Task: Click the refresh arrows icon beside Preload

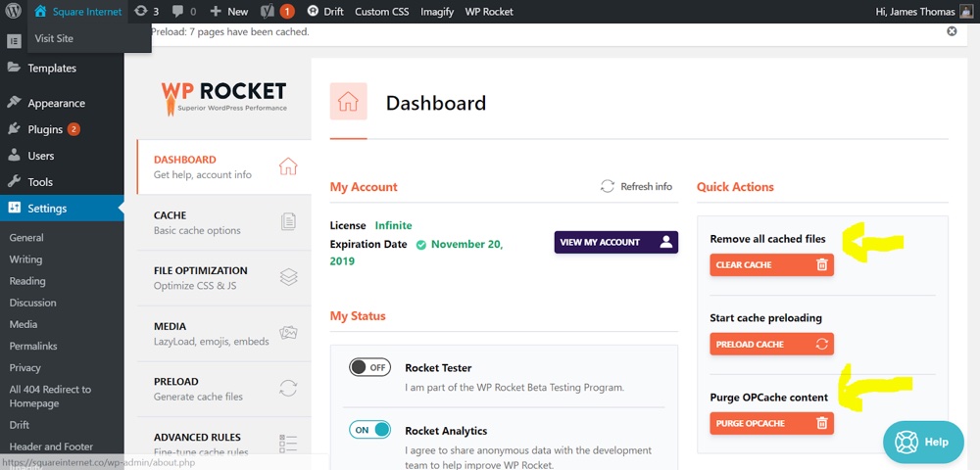Action: (x=288, y=388)
